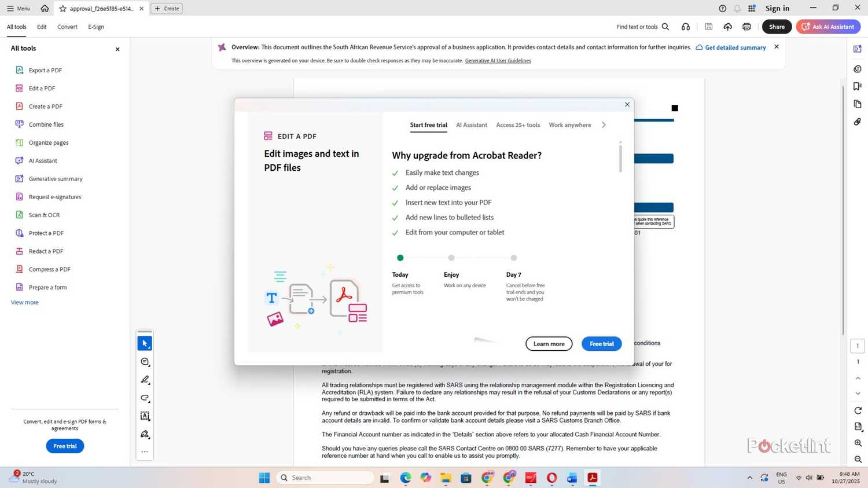This screenshot has height=488, width=868.
Task: Open the Request e-signatures tool
Action: tap(55, 197)
